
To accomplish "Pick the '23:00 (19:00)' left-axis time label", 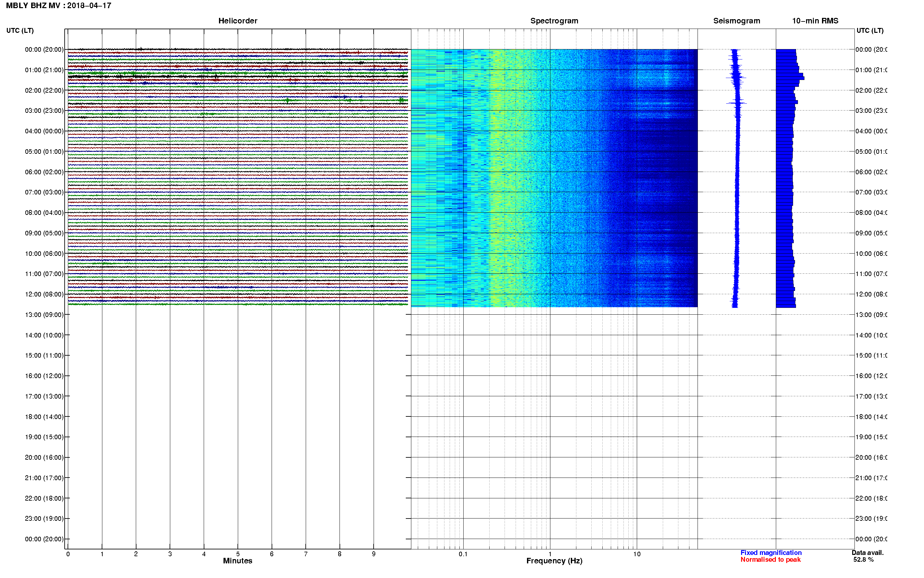I will [x=44, y=519].
